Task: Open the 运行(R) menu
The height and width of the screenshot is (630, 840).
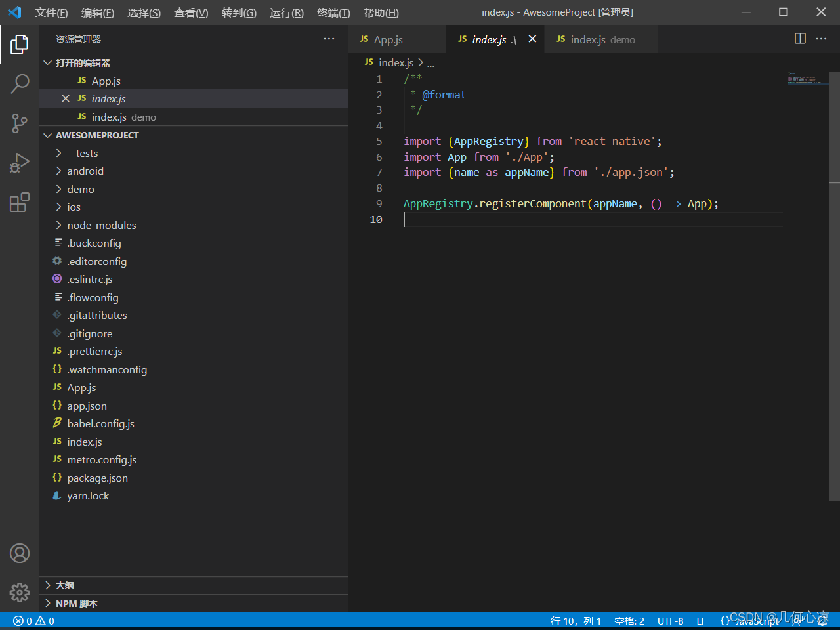Action: coord(287,12)
